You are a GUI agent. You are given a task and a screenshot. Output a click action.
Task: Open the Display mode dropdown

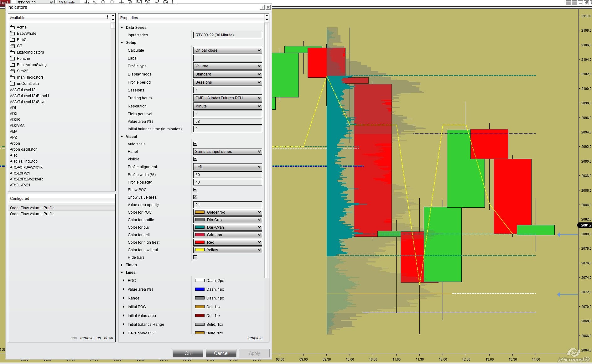coord(228,74)
